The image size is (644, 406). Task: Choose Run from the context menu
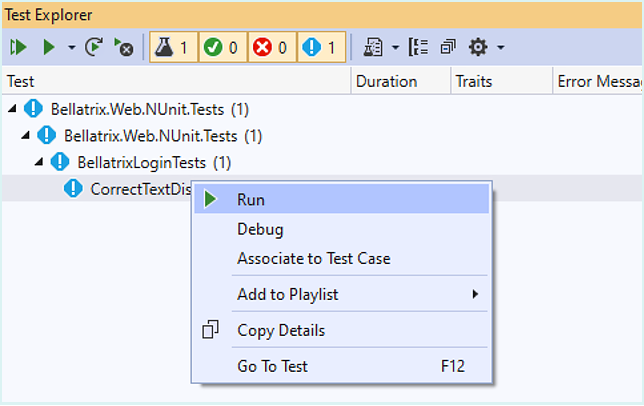click(342, 200)
